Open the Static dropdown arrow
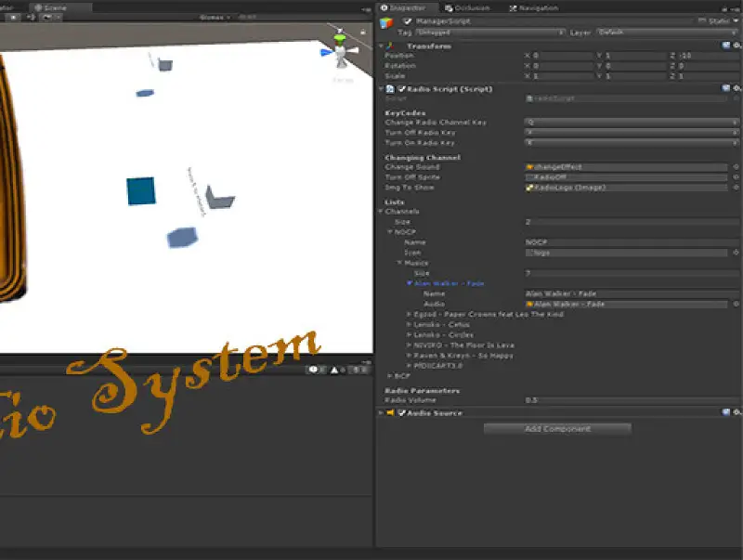The image size is (743, 560). point(736,20)
